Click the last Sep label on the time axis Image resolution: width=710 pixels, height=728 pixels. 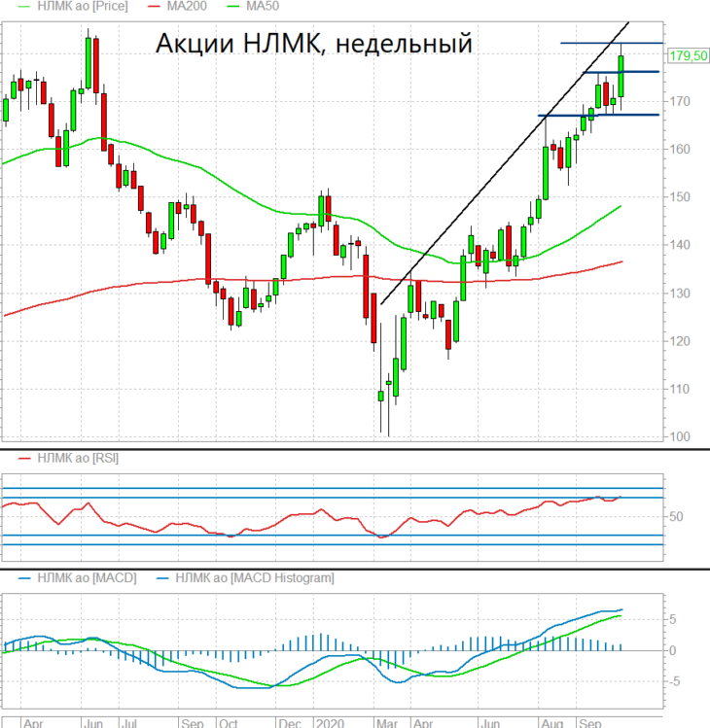click(x=590, y=722)
